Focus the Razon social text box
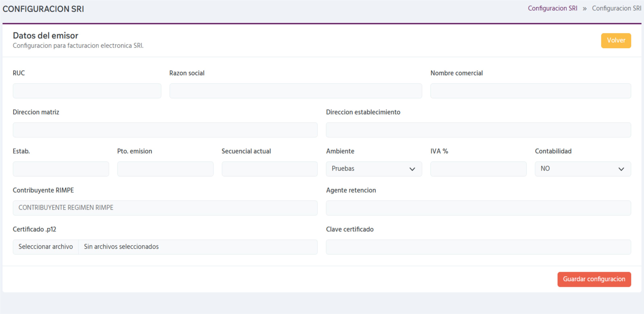 click(295, 91)
